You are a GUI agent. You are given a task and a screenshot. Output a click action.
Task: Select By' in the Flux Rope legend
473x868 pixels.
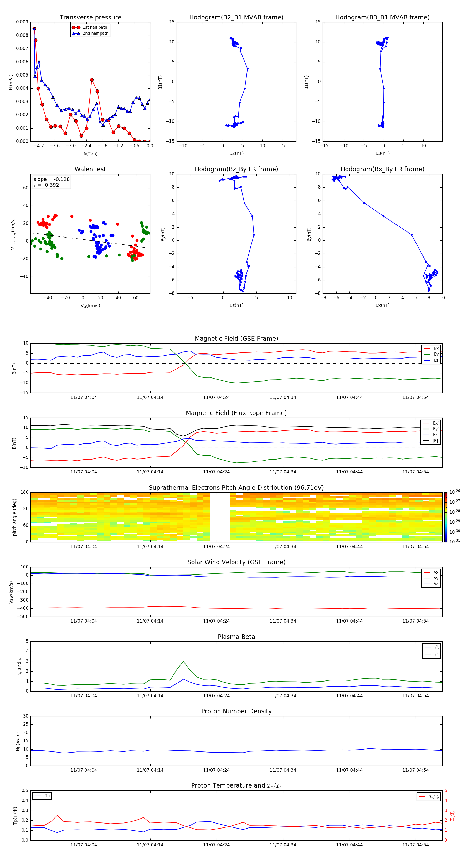click(x=431, y=429)
